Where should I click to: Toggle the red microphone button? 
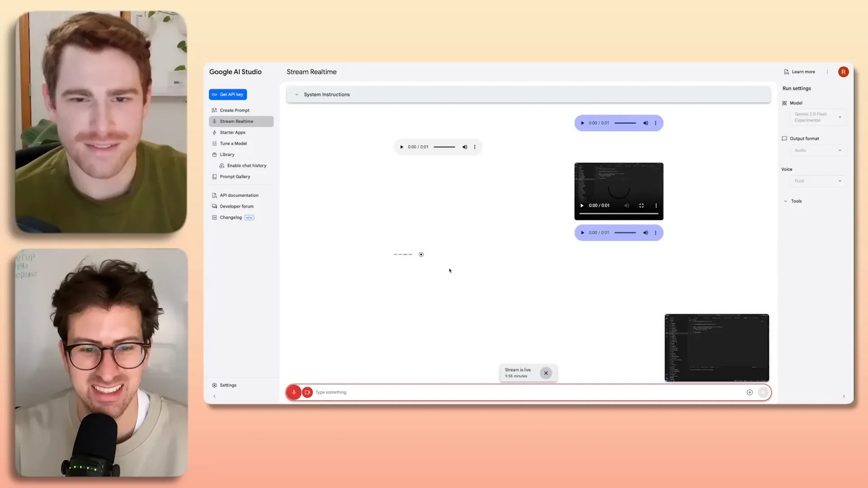click(x=293, y=392)
